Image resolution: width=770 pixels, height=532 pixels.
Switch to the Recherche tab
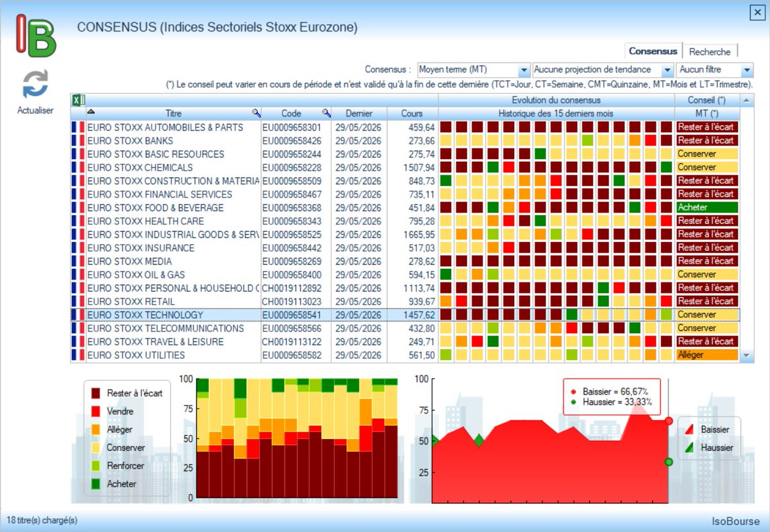pos(710,51)
